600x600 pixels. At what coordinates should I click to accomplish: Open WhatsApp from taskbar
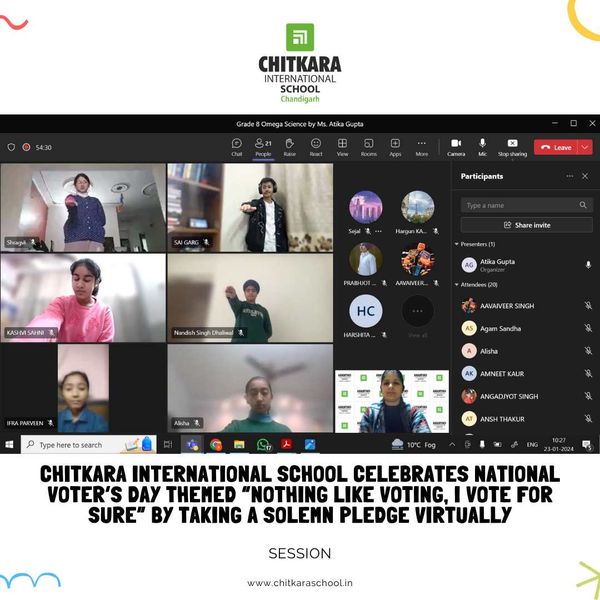264,445
